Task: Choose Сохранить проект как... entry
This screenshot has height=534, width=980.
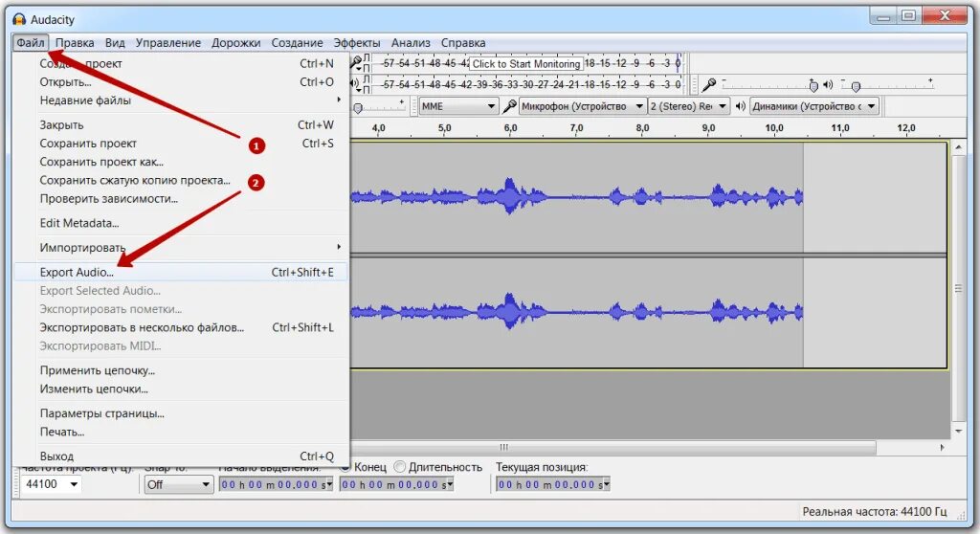Action: tap(181, 162)
